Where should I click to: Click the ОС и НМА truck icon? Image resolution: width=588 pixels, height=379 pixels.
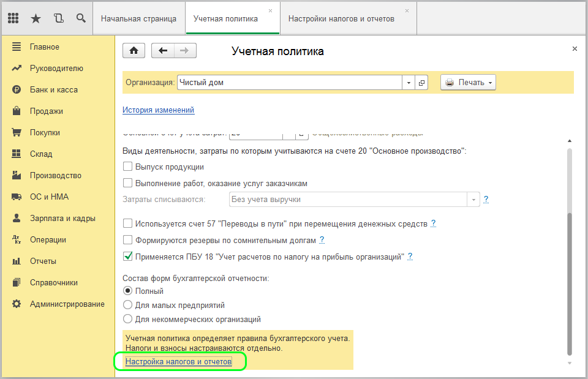click(16, 197)
